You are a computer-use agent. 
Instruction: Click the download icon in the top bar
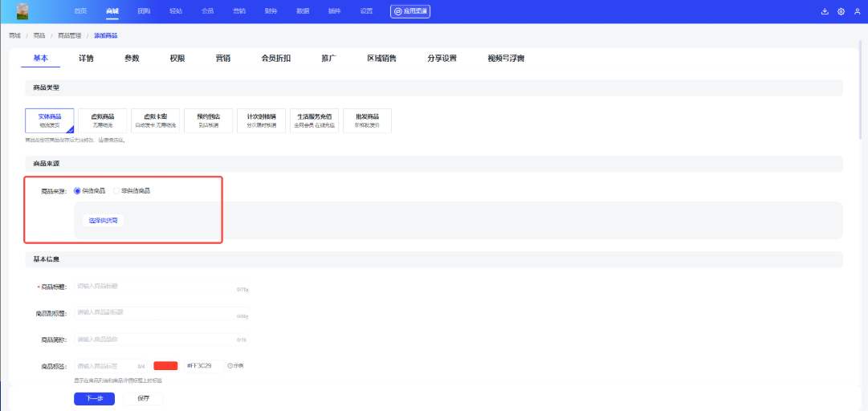point(825,11)
